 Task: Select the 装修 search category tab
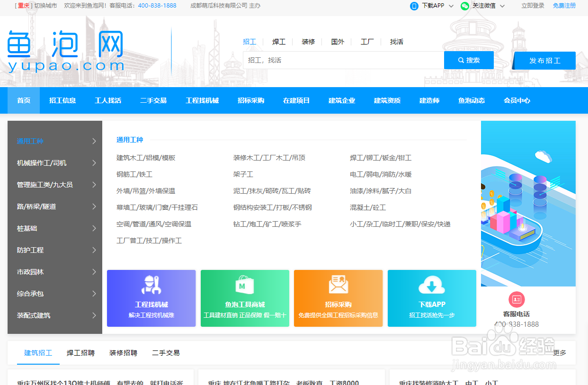click(308, 42)
